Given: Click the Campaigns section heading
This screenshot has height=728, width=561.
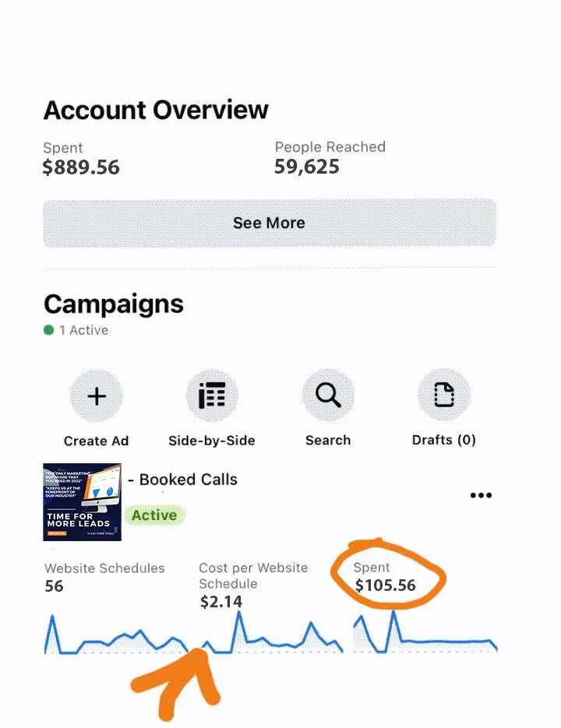Looking at the screenshot, I should (114, 304).
